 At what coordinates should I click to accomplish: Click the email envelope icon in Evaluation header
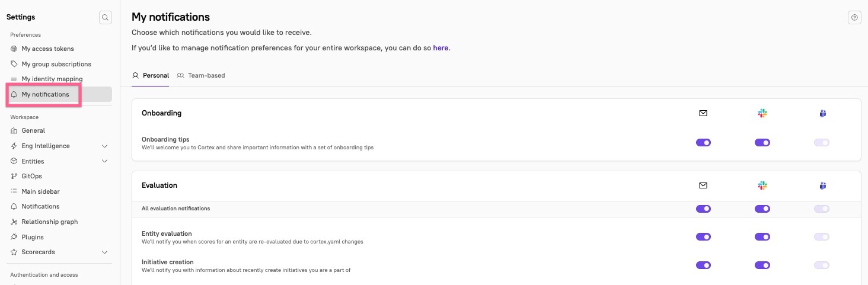click(x=703, y=185)
